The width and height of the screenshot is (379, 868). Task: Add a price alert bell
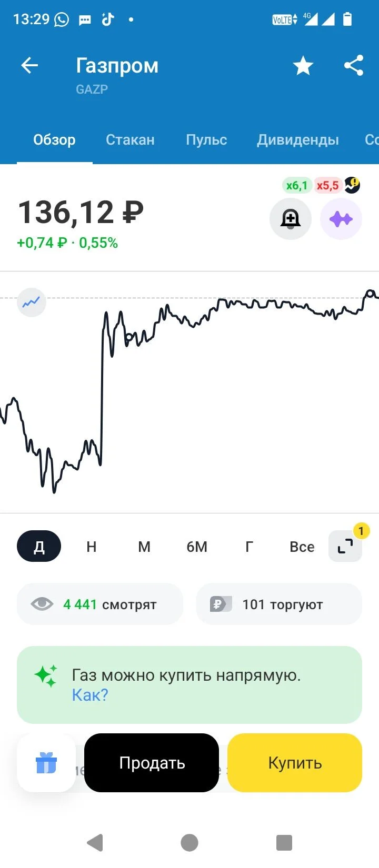pyautogui.click(x=291, y=219)
